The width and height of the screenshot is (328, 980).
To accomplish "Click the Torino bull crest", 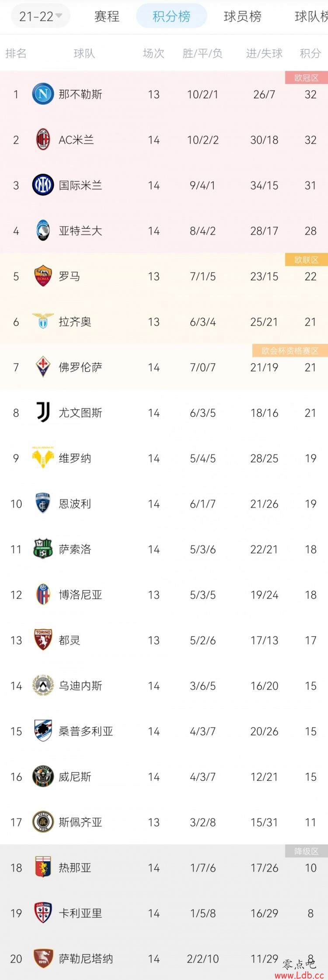I will coord(43,640).
